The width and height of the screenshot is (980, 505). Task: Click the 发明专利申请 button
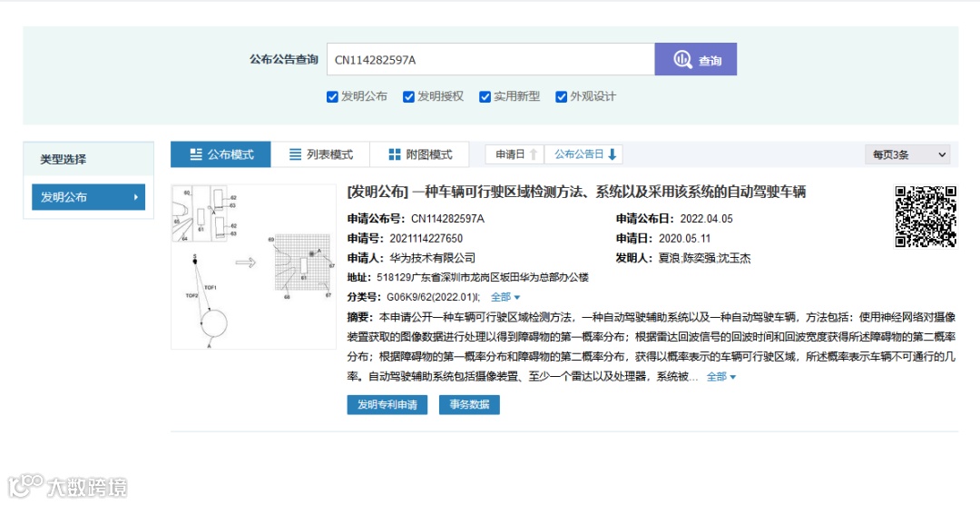387,405
